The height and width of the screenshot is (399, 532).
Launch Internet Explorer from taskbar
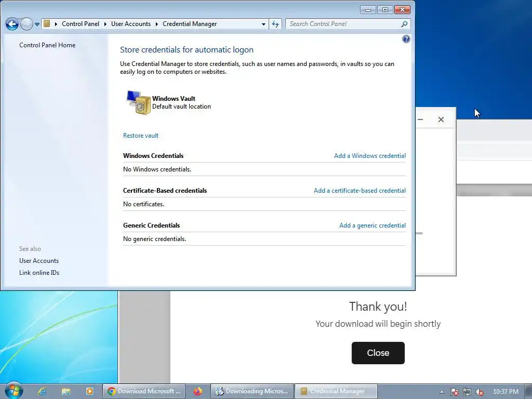coord(42,391)
